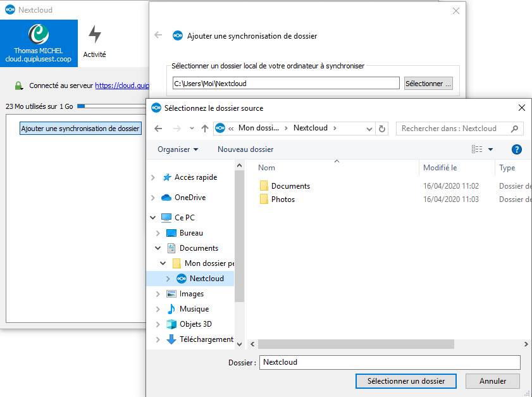532x397 pixels.
Task: Click Ajouter une synchronisation de dossier button
Action: [80, 129]
